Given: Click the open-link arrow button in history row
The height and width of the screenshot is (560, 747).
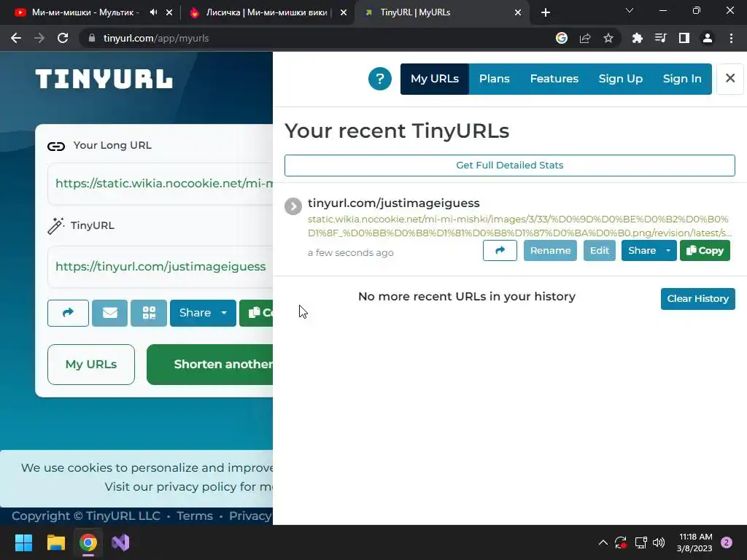Looking at the screenshot, I should click(x=500, y=251).
